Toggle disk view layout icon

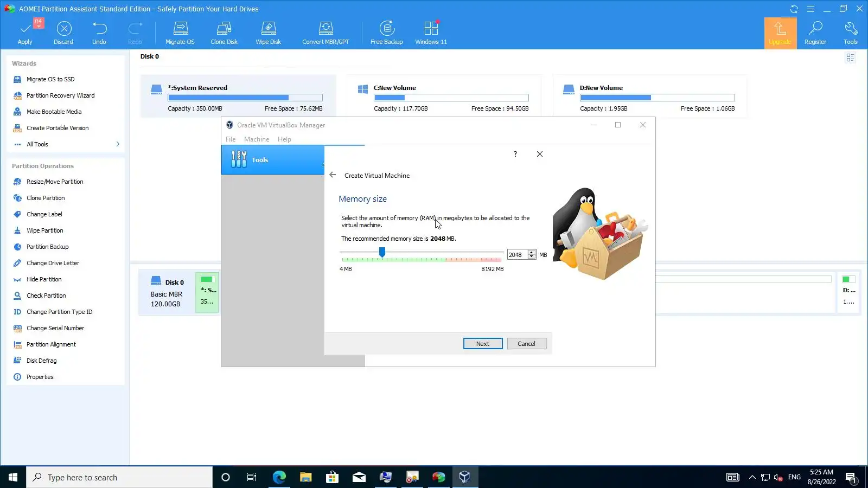tap(850, 57)
